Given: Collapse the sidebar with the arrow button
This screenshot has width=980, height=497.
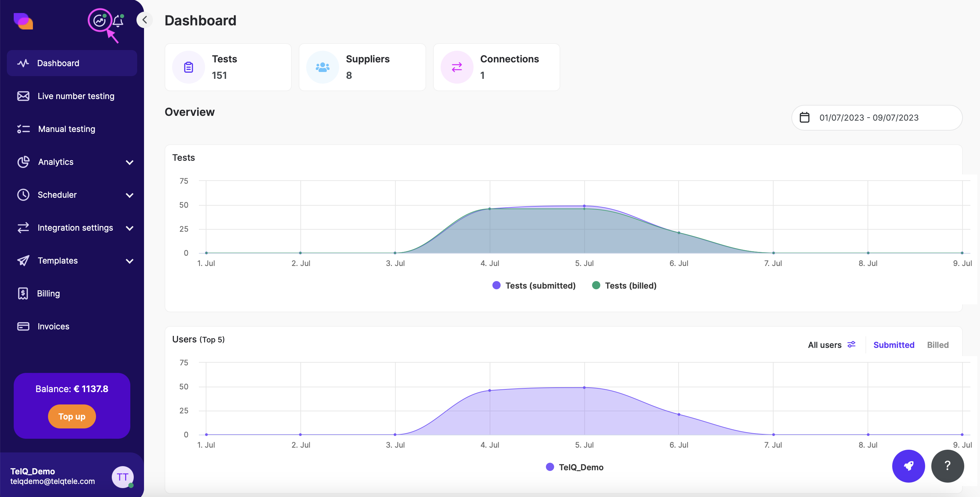Looking at the screenshot, I should pyautogui.click(x=145, y=20).
